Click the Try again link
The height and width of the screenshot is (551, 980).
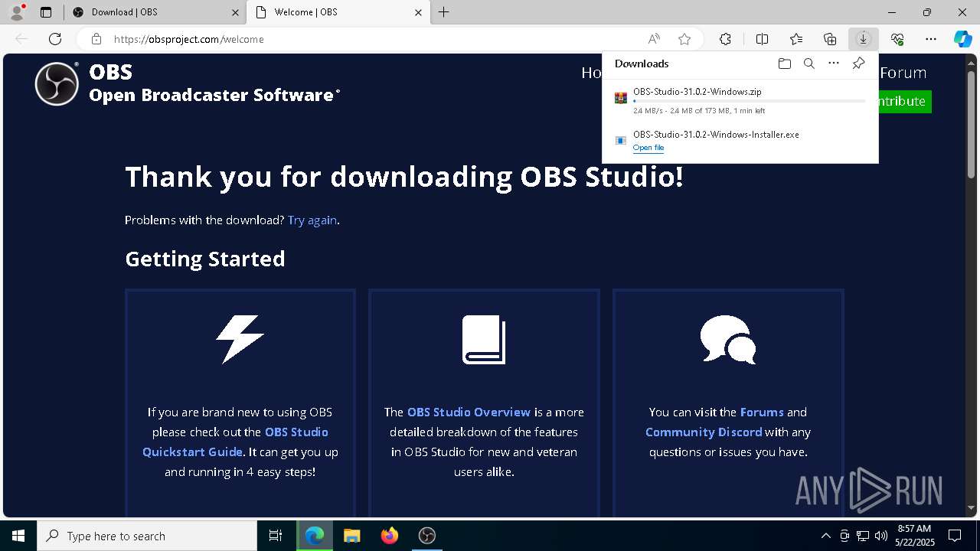312,220
